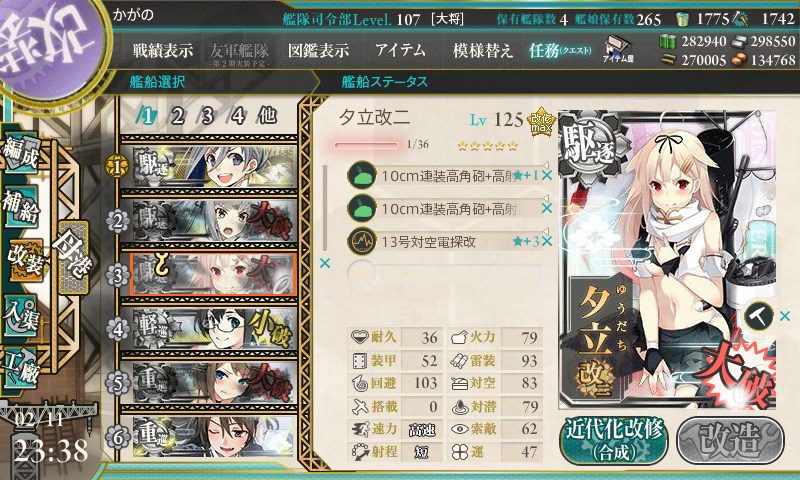Click the 近代化改修 modernization button
Viewport: 800px width, 480px height.
(614, 440)
